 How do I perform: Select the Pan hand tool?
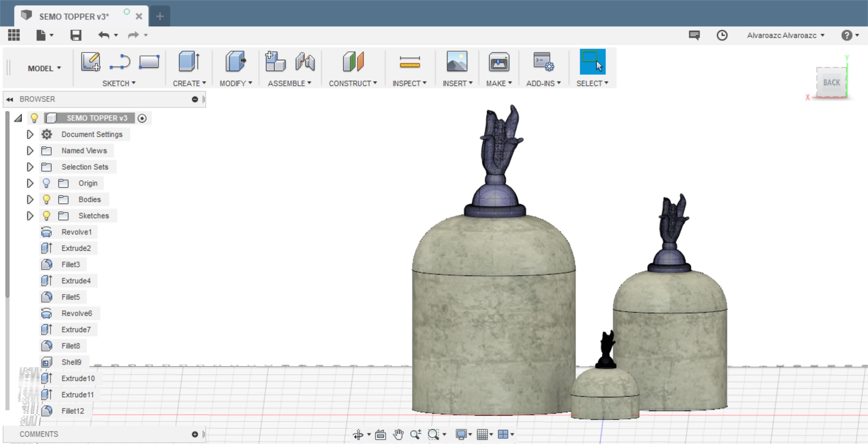pyautogui.click(x=398, y=435)
